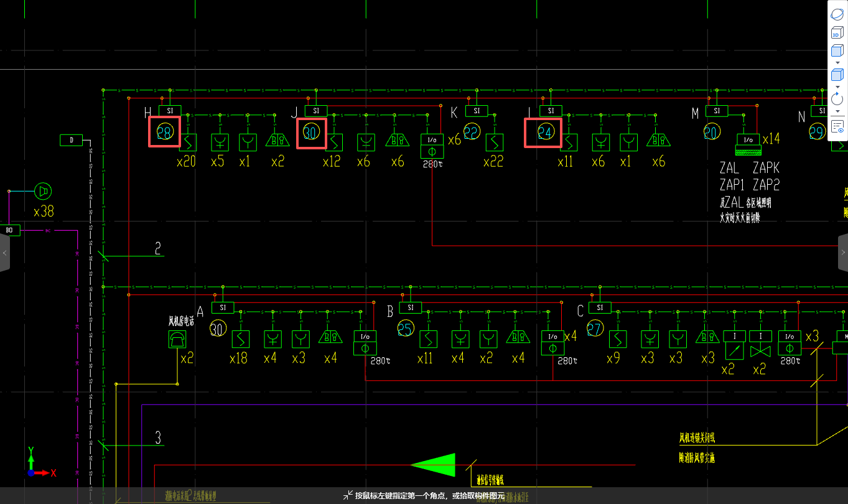Select the 风机房电话 label
The image size is (848, 504).
click(x=182, y=321)
